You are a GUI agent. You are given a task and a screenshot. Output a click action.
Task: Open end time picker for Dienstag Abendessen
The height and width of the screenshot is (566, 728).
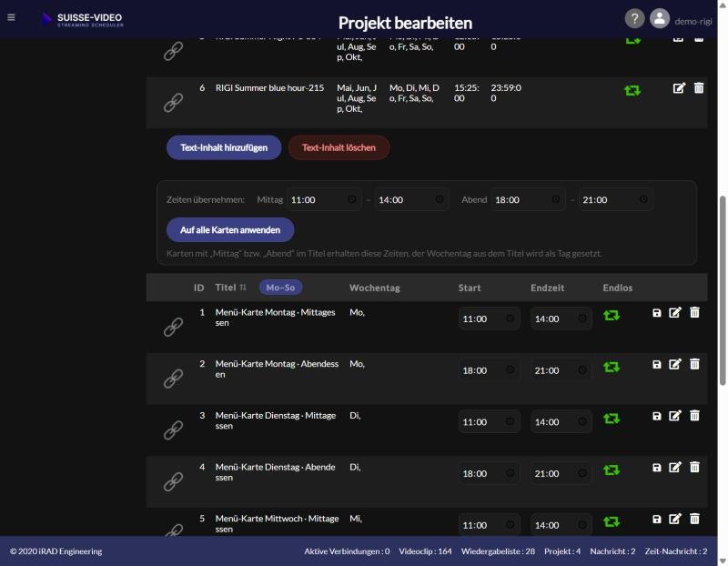582,472
